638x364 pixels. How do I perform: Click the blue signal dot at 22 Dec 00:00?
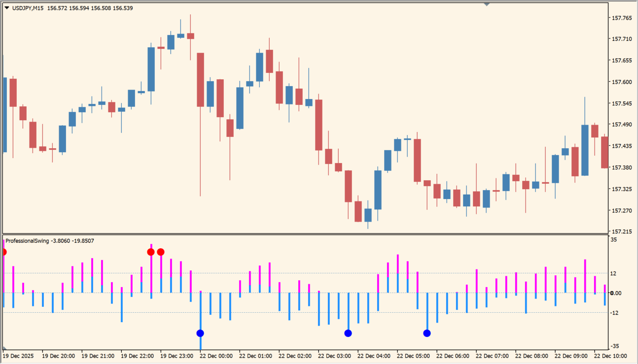click(x=200, y=333)
